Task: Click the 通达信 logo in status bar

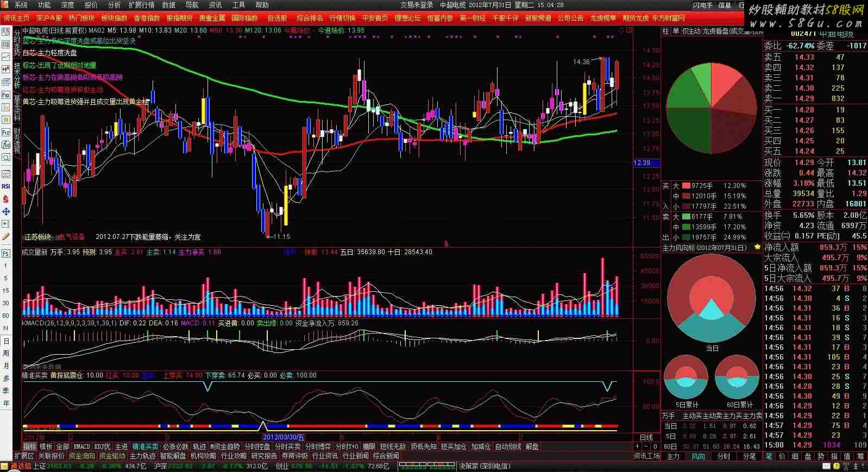Action: coord(21,466)
